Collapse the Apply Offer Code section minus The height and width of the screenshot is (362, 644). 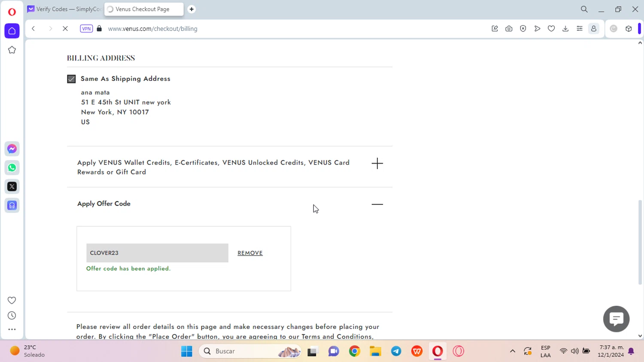pos(377,204)
